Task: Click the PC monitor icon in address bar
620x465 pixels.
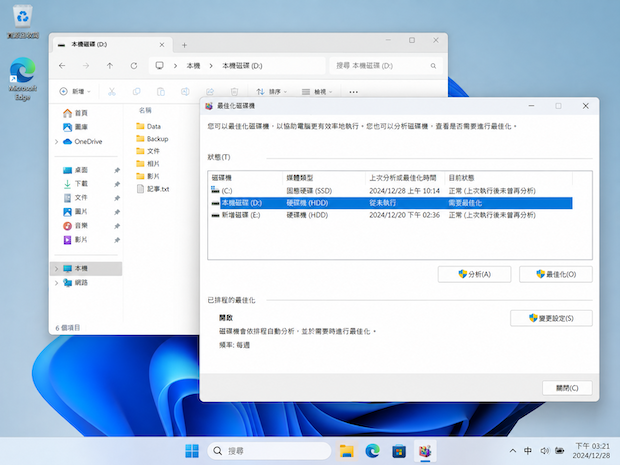Action: [x=159, y=66]
